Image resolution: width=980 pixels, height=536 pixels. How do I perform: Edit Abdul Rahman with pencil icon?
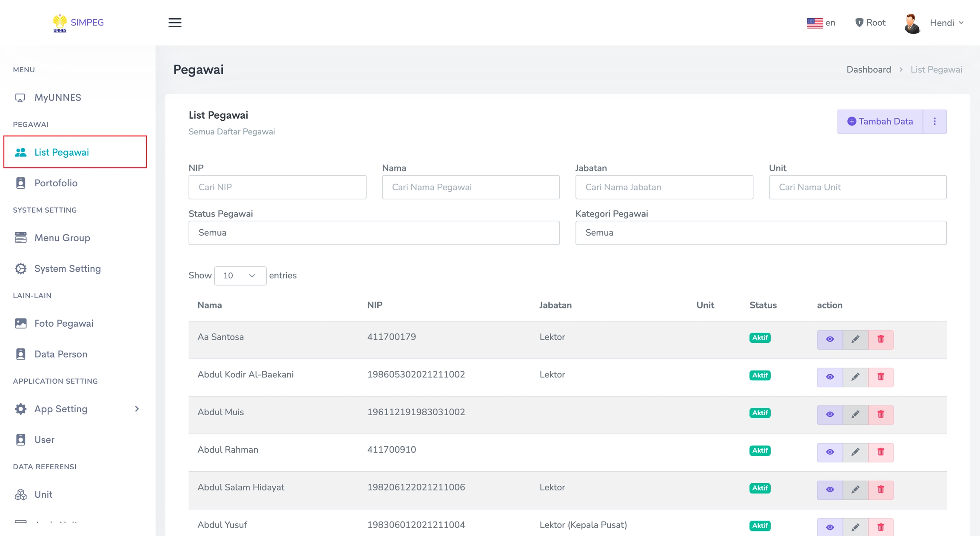(855, 452)
